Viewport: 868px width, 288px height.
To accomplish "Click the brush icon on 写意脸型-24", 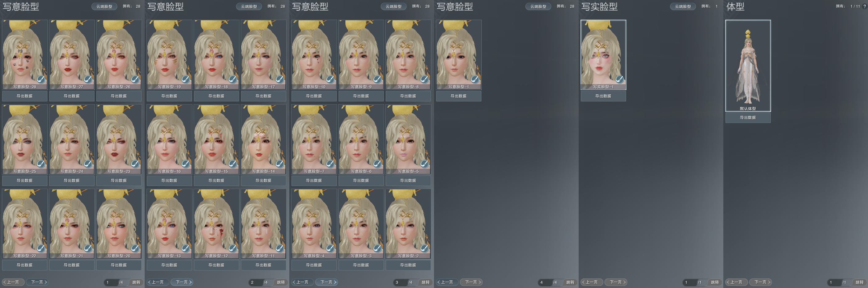I will click(88, 164).
